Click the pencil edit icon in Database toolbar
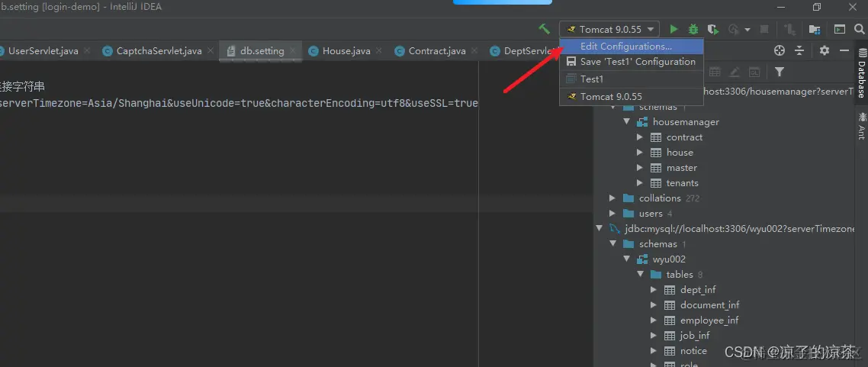Viewport: 868px width, 367px height. pos(735,72)
